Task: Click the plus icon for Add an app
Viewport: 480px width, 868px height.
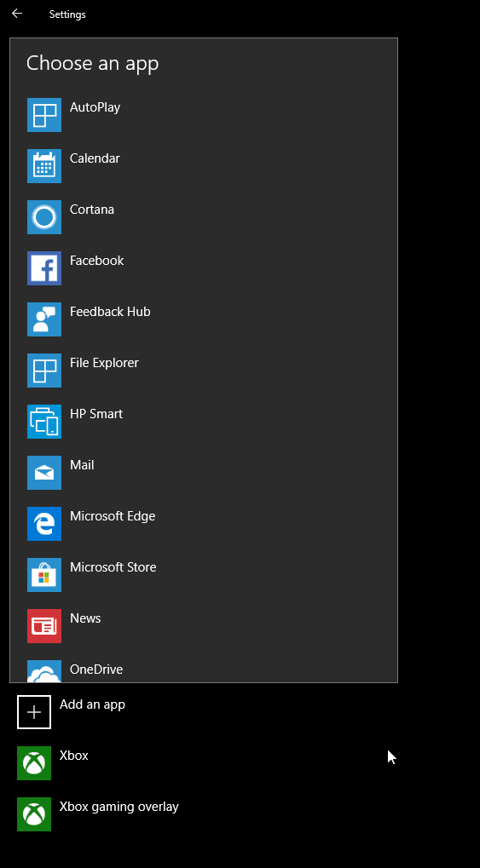Action: tap(34, 712)
